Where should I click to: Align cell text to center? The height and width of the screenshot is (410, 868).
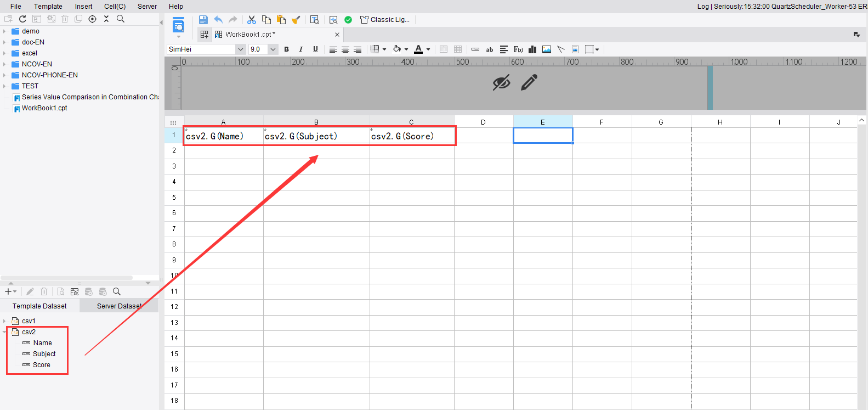click(x=345, y=49)
